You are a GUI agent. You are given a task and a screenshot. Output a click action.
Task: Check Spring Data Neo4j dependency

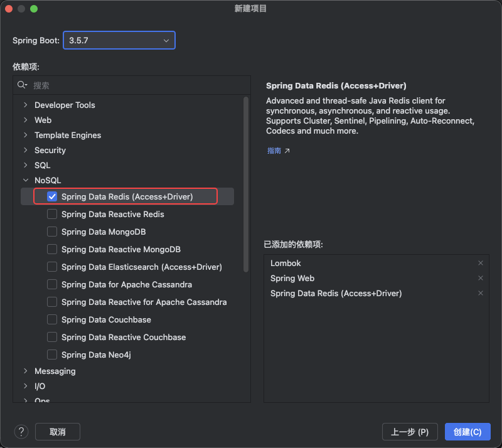click(x=52, y=355)
